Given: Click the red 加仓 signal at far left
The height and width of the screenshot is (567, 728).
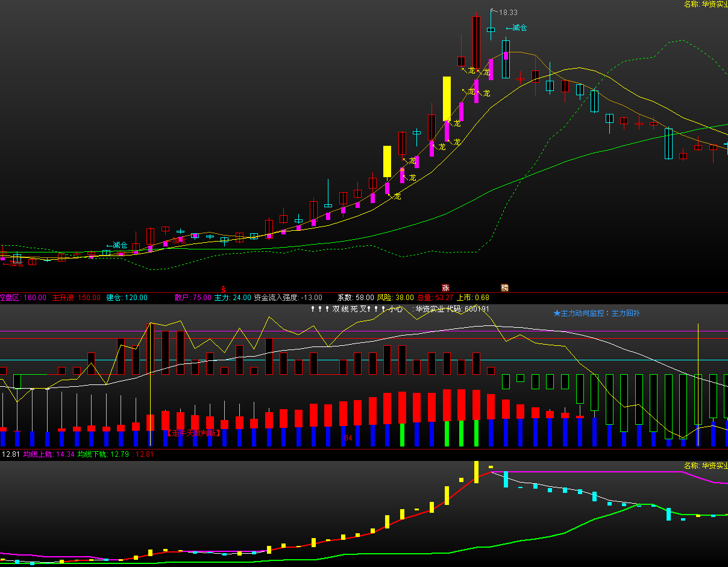Looking at the screenshot, I should [x=12, y=263].
